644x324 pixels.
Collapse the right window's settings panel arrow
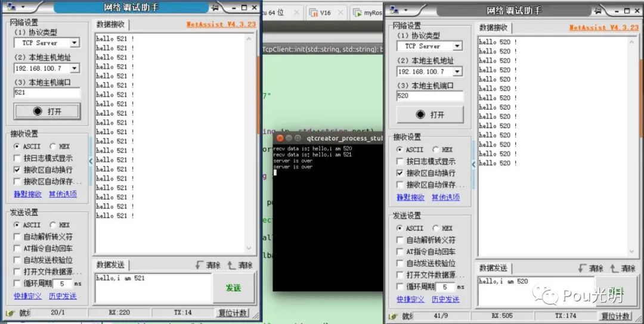473,164
